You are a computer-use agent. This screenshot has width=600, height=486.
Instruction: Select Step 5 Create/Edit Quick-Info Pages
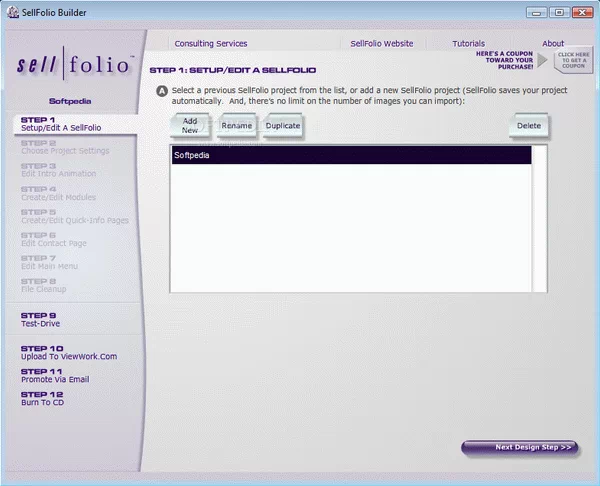(x=75, y=216)
